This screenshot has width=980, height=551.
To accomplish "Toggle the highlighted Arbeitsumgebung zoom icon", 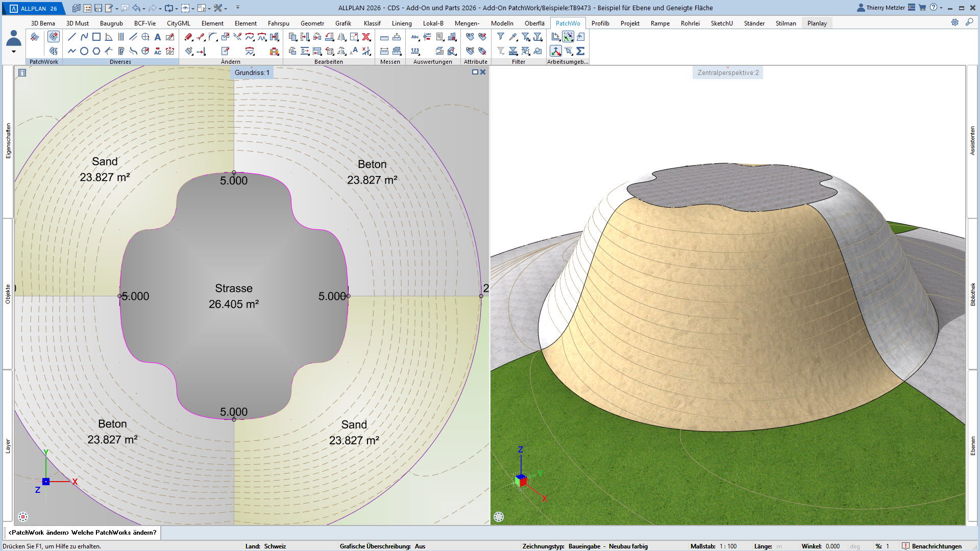I will [x=568, y=37].
